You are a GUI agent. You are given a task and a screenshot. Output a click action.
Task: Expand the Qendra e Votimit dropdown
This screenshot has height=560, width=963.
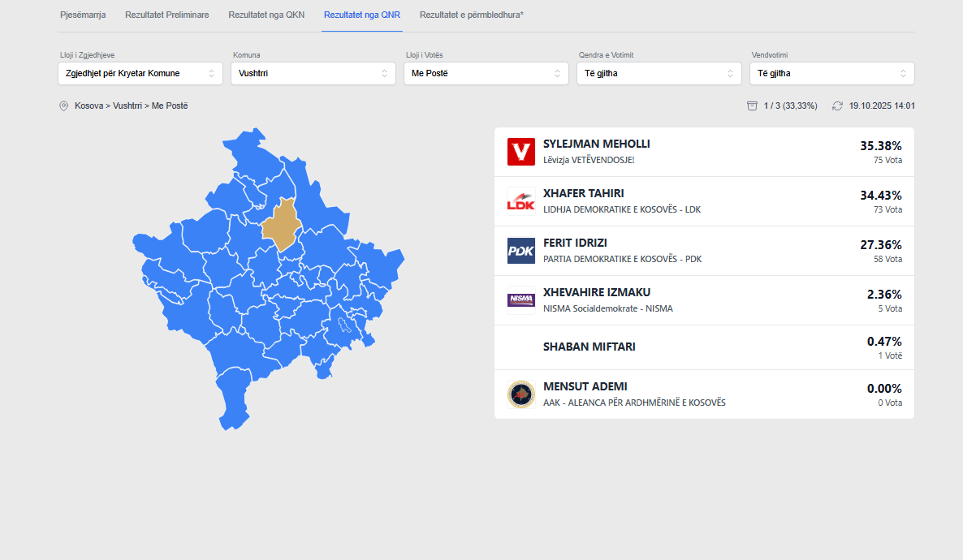point(659,73)
